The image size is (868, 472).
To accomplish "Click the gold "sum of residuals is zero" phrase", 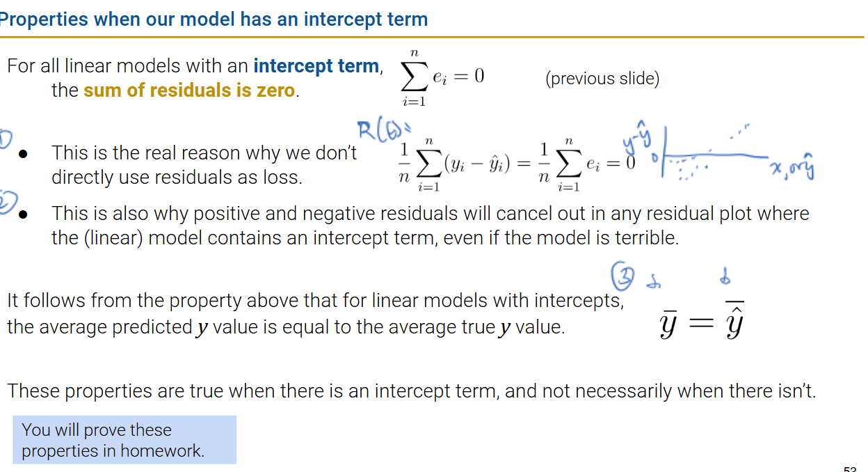I will point(189,91).
